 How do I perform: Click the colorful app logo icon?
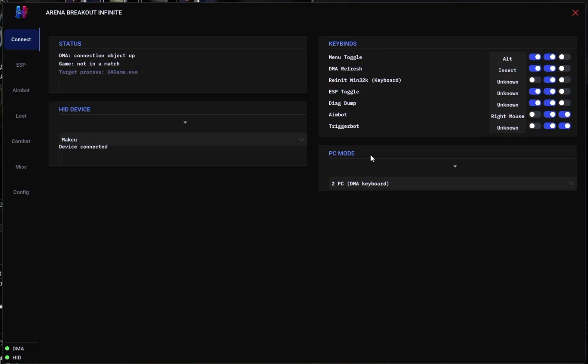click(21, 12)
